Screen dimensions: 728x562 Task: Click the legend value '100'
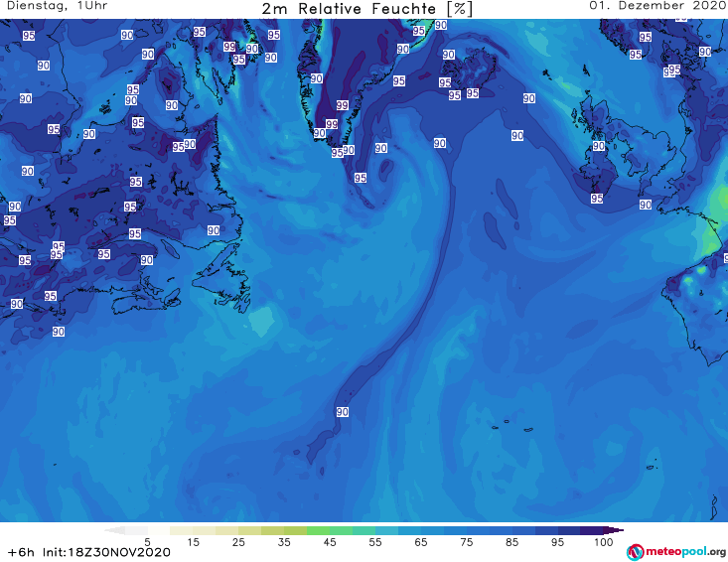(603, 542)
